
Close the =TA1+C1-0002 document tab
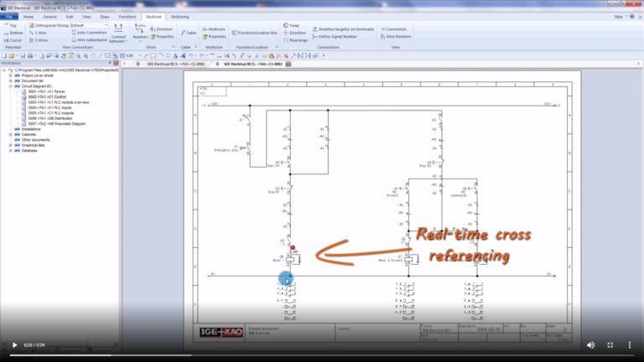click(288, 64)
